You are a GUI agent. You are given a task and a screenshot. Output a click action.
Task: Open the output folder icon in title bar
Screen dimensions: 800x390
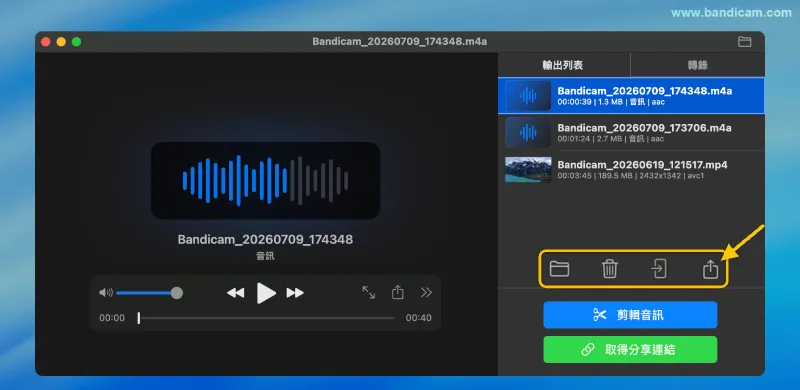point(744,42)
